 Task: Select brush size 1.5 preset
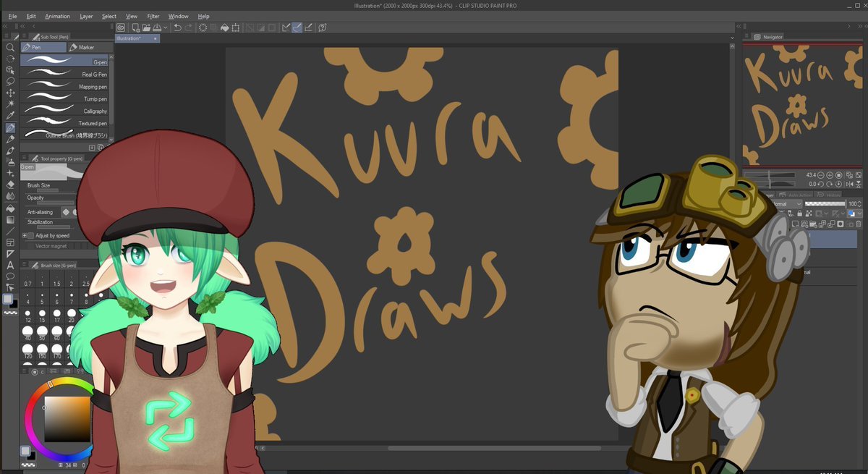point(56,280)
